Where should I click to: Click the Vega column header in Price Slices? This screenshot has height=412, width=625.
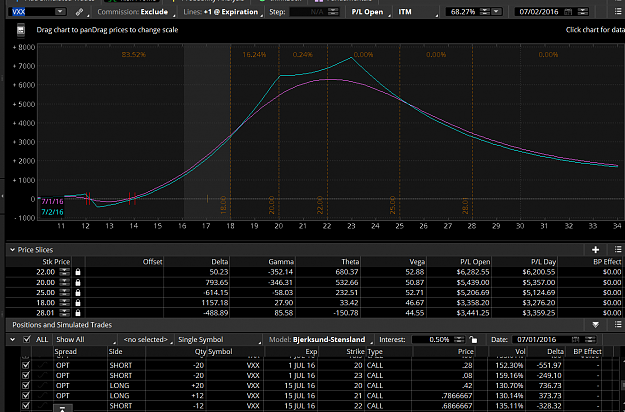coord(417,262)
